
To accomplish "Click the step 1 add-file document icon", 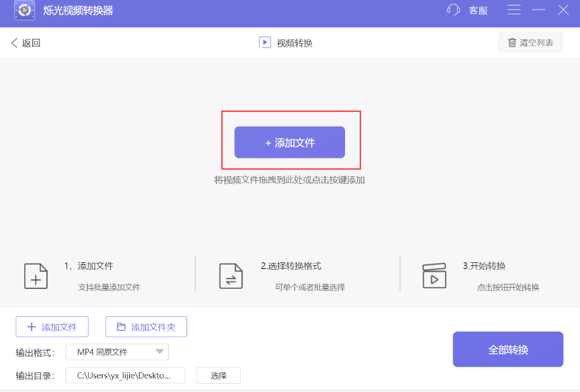I will 36,276.
